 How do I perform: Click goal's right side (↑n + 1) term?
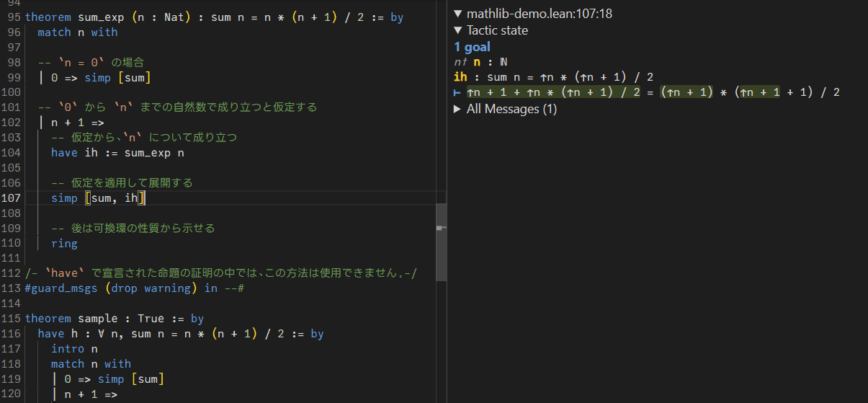[x=687, y=92]
